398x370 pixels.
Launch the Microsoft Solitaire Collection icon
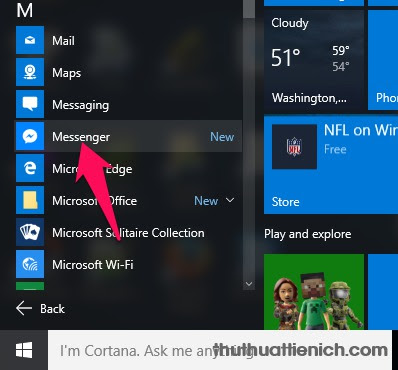(30, 232)
